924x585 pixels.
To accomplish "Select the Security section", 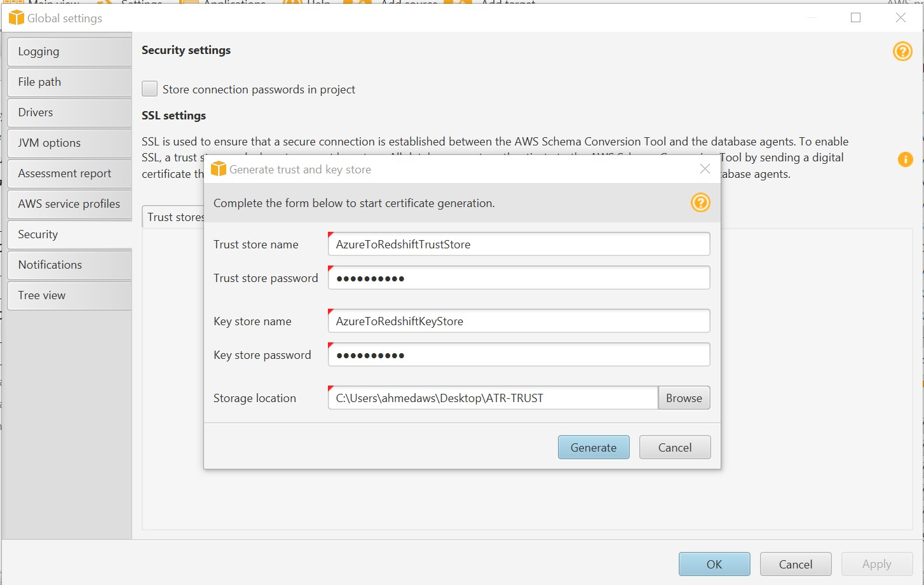I will pos(69,234).
